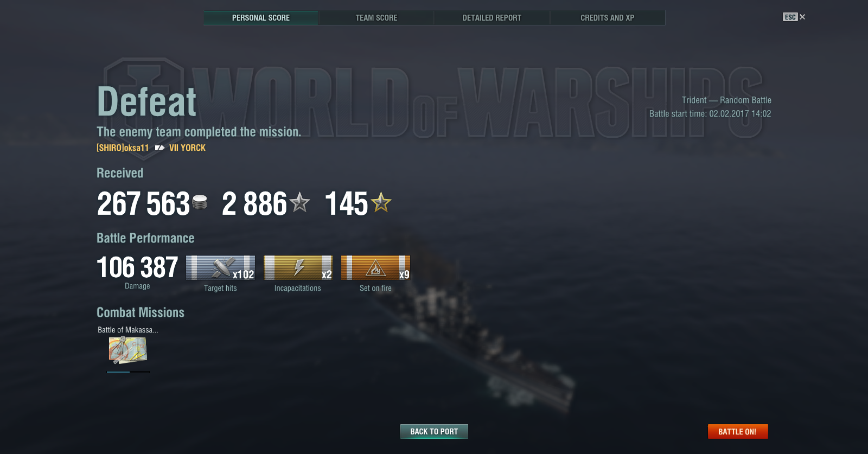Click the Set on fire ribbon
Screen dimensions: 868x454
[x=375, y=267]
